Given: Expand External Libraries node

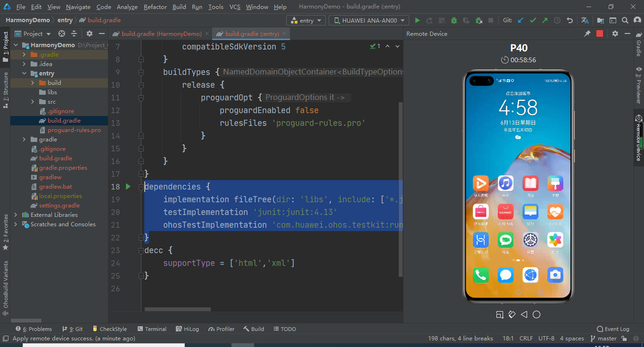Looking at the screenshot, I should [x=16, y=215].
